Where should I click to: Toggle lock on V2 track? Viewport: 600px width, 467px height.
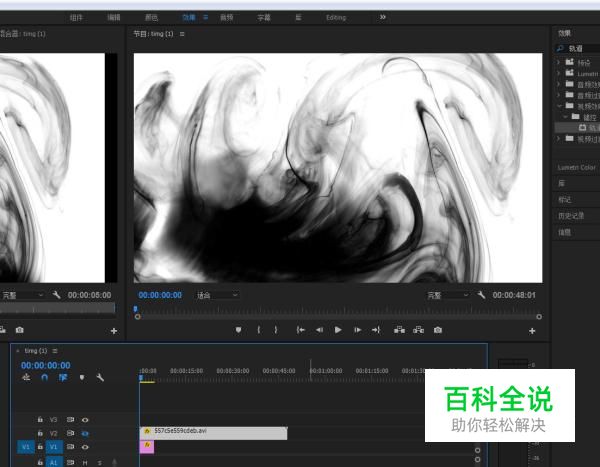[40, 433]
